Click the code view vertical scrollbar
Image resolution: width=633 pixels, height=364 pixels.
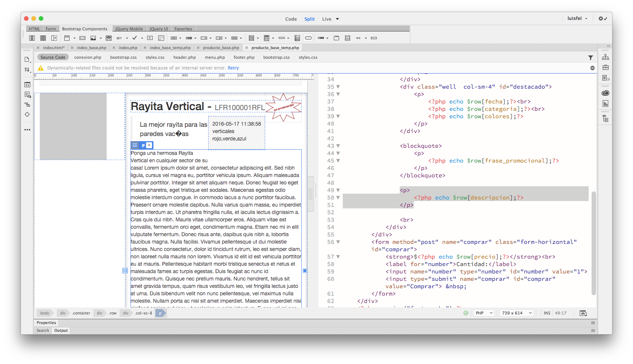tap(593, 243)
